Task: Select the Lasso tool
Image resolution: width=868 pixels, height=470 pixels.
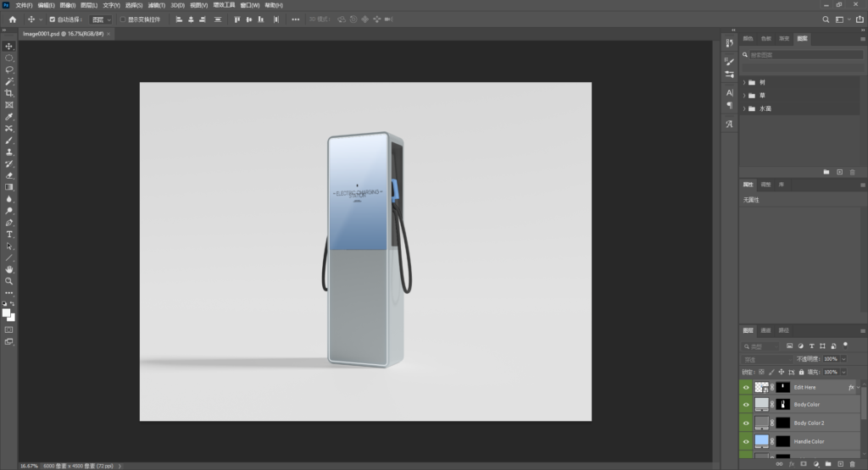Action: (x=8, y=69)
